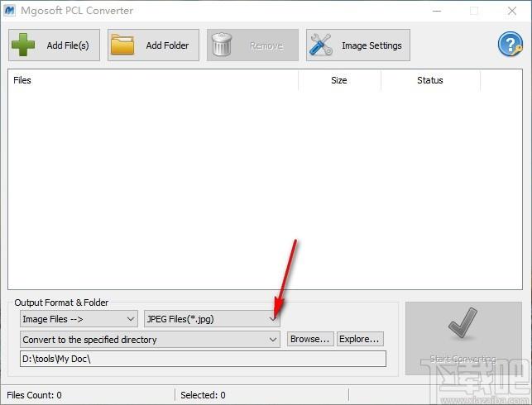Click the green plus Add File(s) icon
This screenshot has width=532, height=405.
[23, 45]
